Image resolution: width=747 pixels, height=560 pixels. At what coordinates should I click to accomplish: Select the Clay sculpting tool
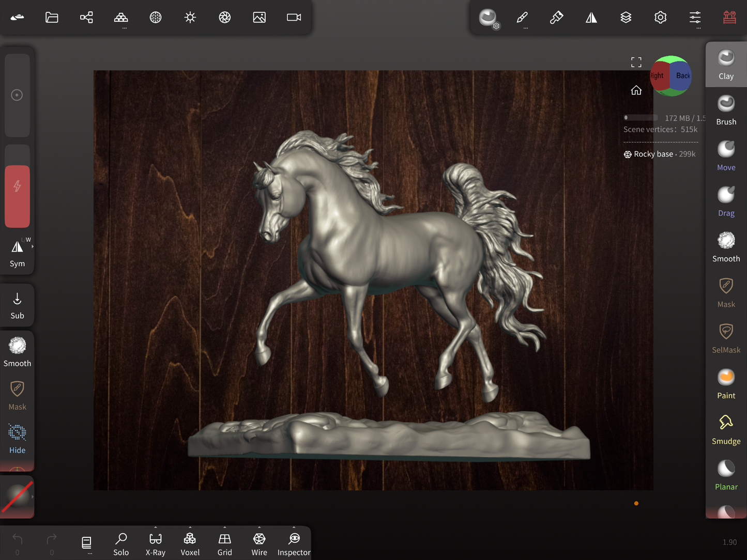click(x=726, y=65)
